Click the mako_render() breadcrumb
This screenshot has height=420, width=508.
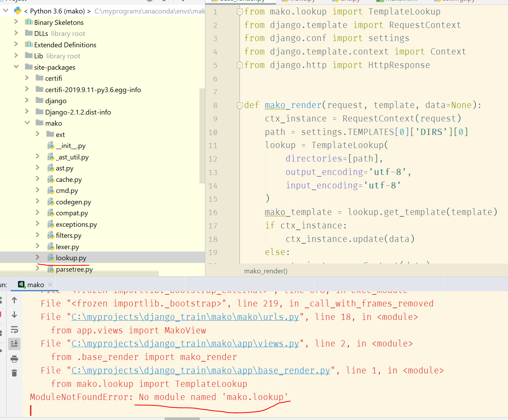[266, 271]
